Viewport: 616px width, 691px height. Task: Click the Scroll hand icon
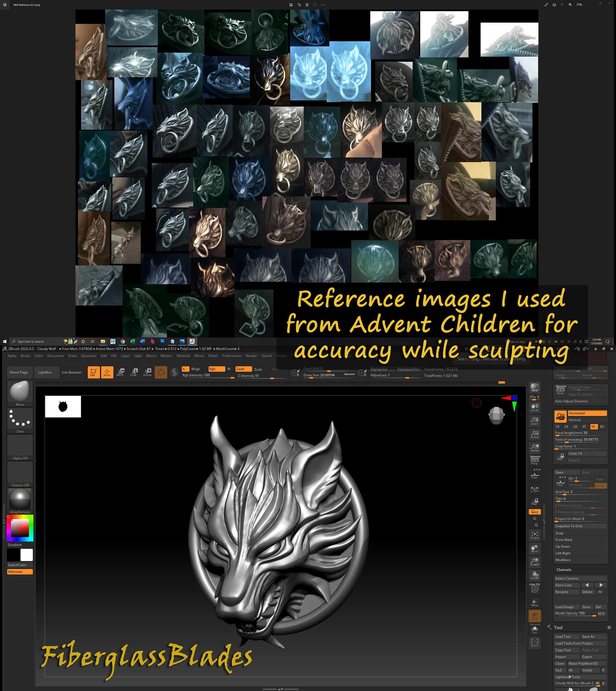click(535, 407)
